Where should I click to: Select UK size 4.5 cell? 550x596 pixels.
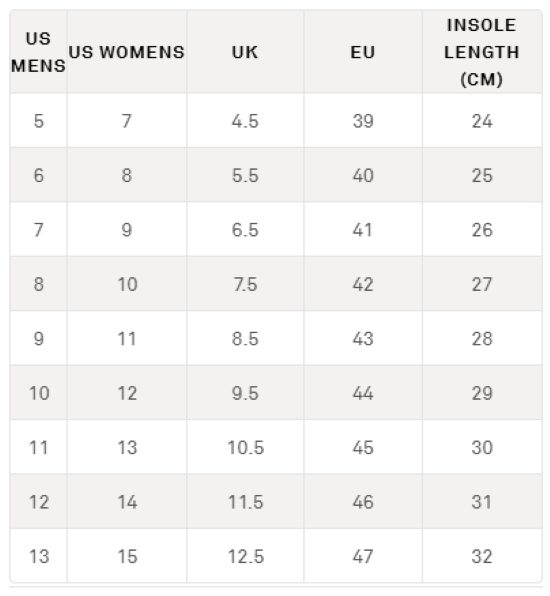tap(245, 121)
